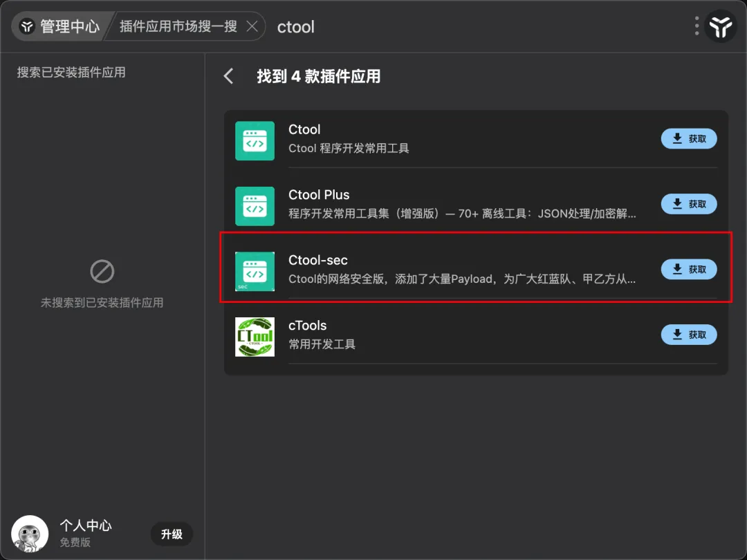Click the Ctool Plus description starting 程序开发常用工具集
Viewport: 747px width, 560px height.
(462, 214)
